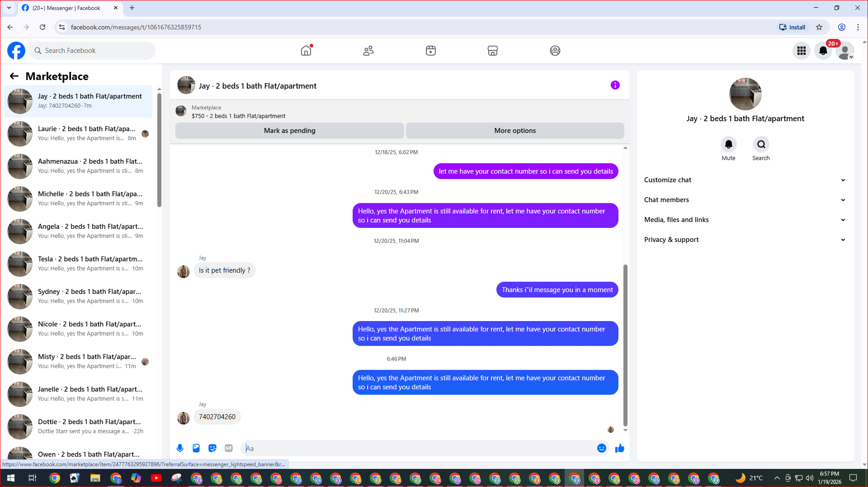Close the Messenger | Facebook tab
The image size is (868, 487).
[116, 8]
